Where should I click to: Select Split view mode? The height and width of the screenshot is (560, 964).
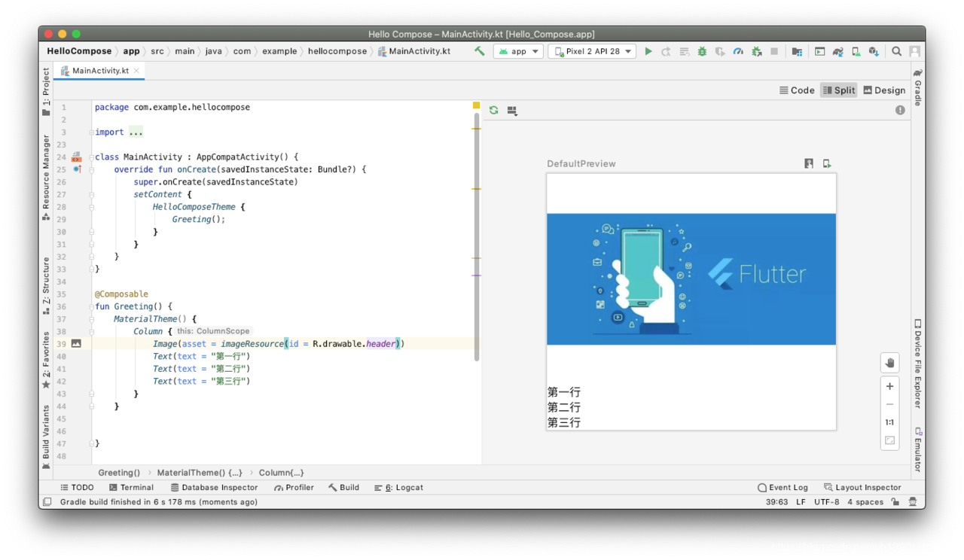[x=839, y=90]
